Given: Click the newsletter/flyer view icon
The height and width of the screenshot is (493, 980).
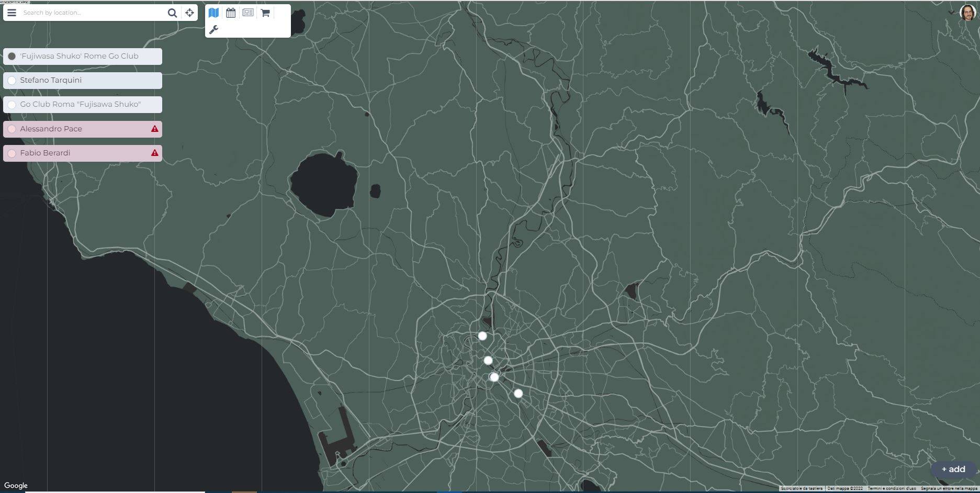Looking at the screenshot, I should 247,12.
